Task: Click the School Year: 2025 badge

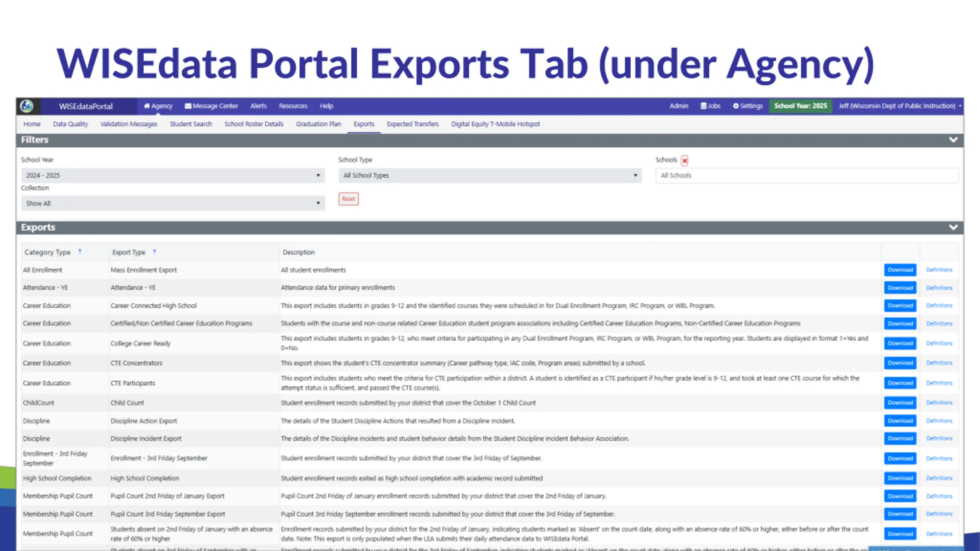Action: (x=800, y=106)
